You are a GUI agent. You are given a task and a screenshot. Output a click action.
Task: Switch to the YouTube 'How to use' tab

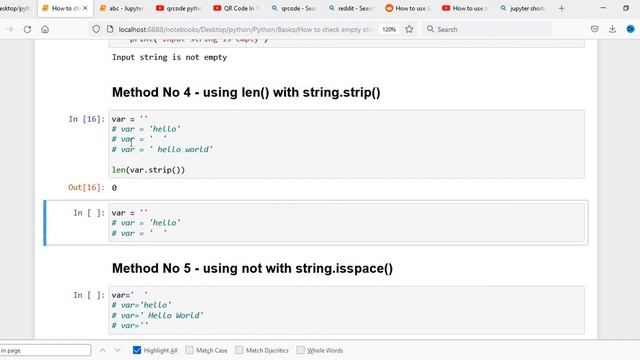pyautogui.click(x=465, y=8)
